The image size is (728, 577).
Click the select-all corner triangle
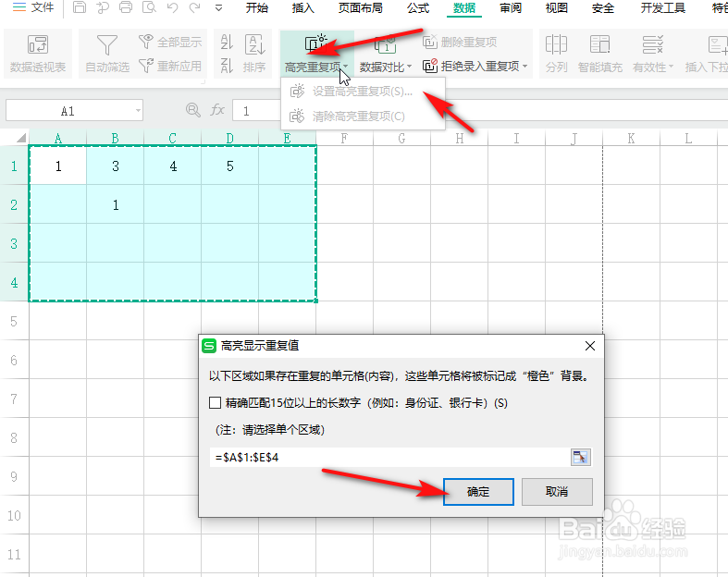(20, 138)
